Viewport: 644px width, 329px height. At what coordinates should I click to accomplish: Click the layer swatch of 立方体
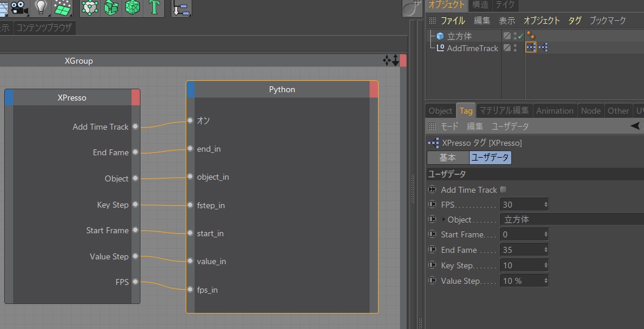[x=507, y=36]
